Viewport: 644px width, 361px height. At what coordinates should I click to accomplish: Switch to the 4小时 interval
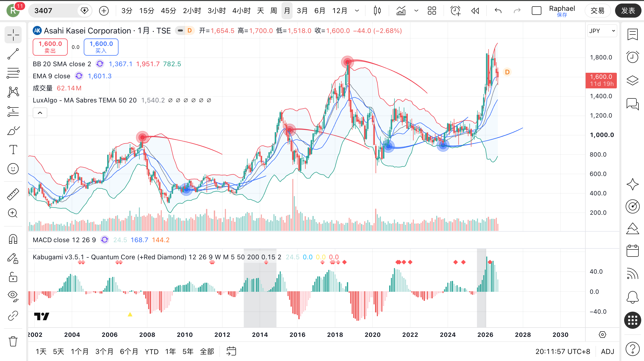pyautogui.click(x=242, y=11)
